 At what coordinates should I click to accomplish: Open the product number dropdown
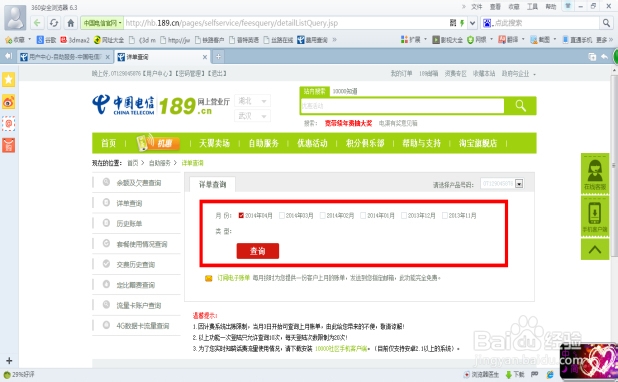click(x=502, y=184)
